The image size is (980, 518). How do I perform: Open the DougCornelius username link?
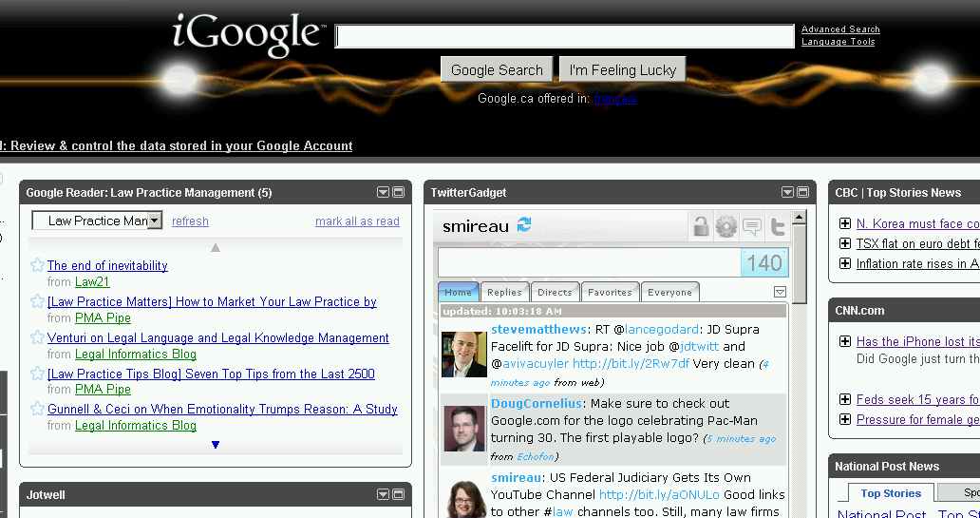[537, 404]
